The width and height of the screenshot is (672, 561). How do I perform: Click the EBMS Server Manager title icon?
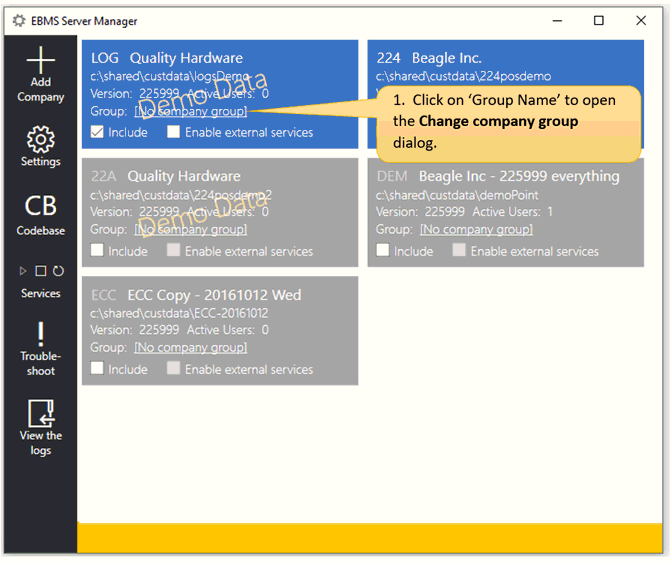point(18,21)
